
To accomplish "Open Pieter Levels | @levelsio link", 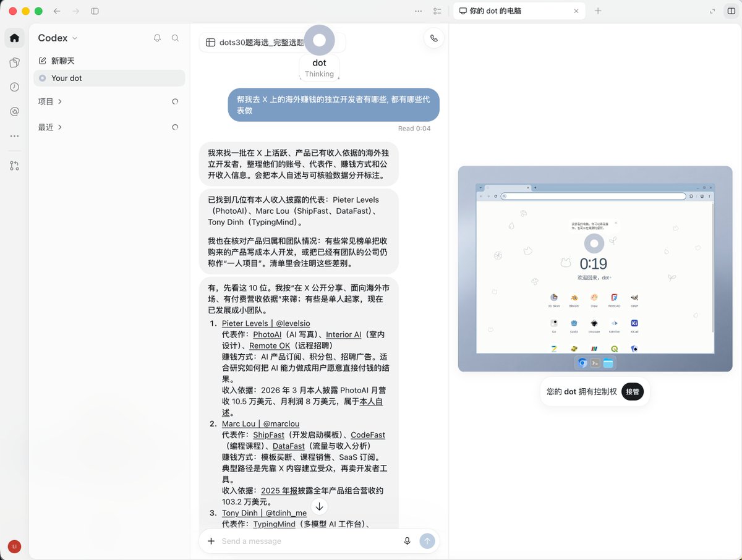I will pos(266,323).
